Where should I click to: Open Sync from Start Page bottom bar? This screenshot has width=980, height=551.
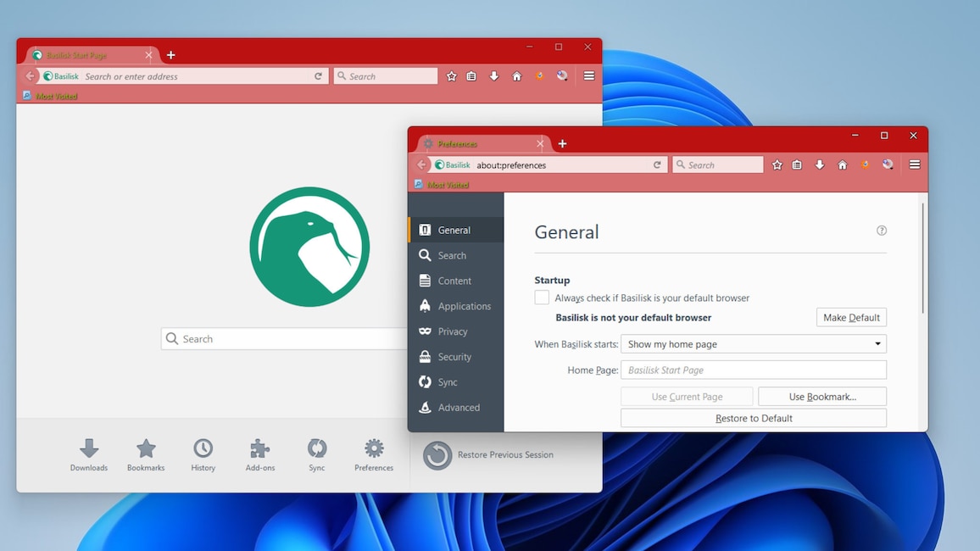317,454
